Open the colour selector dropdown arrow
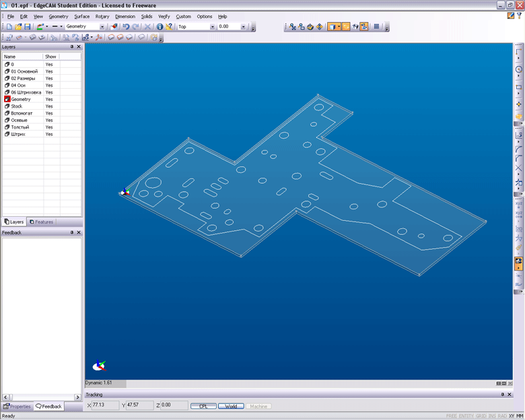Image resolution: width=525 pixels, height=420 pixels. click(47, 26)
